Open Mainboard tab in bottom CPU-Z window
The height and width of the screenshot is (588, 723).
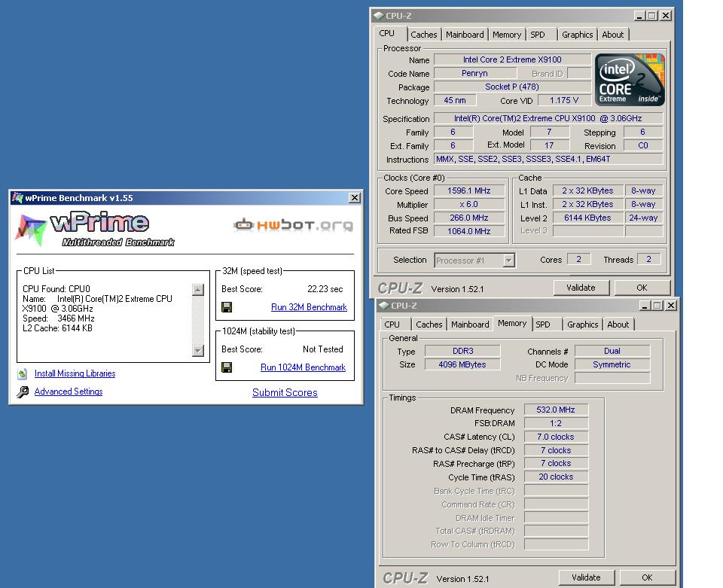470,324
